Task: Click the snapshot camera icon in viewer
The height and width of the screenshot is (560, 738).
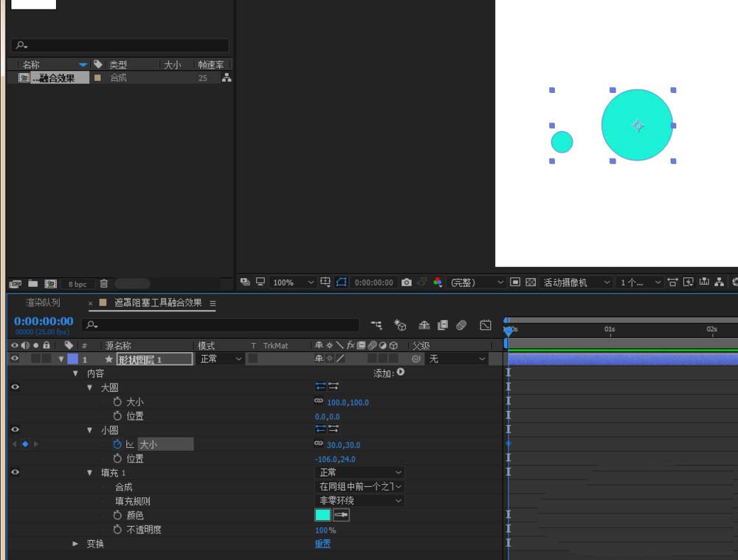Action: (x=407, y=283)
